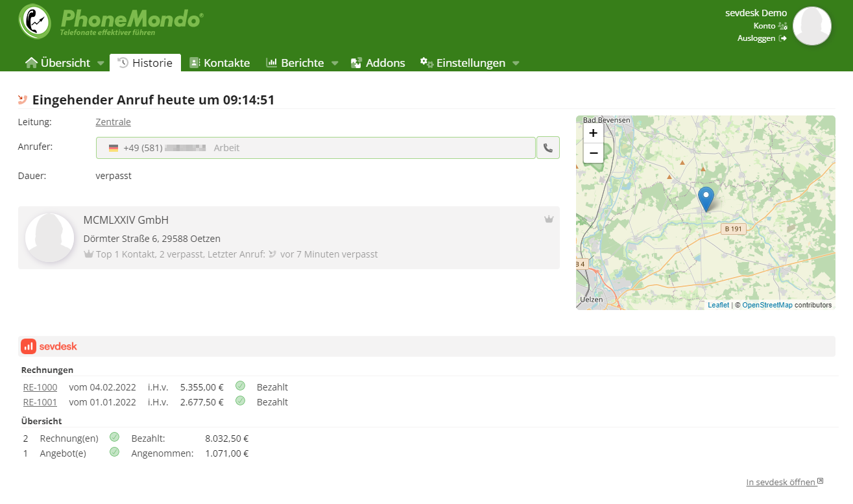Click the sevdesk logo in addon header
The width and height of the screenshot is (853, 504).
49,346
